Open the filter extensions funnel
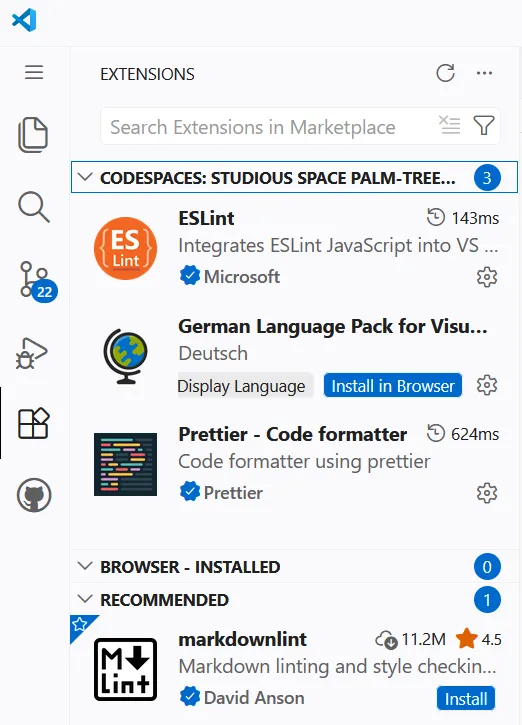Screen dimensions: 522x725 click(x=484, y=125)
